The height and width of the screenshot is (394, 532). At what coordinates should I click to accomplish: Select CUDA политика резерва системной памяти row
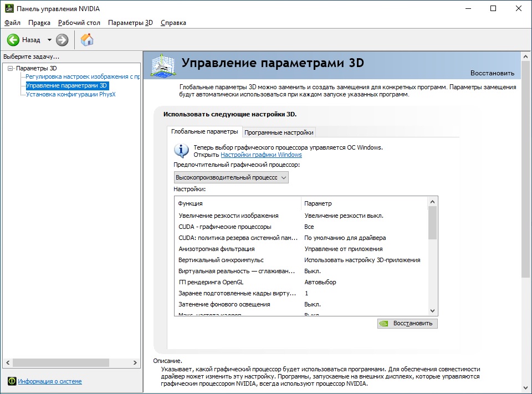(301, 238)
